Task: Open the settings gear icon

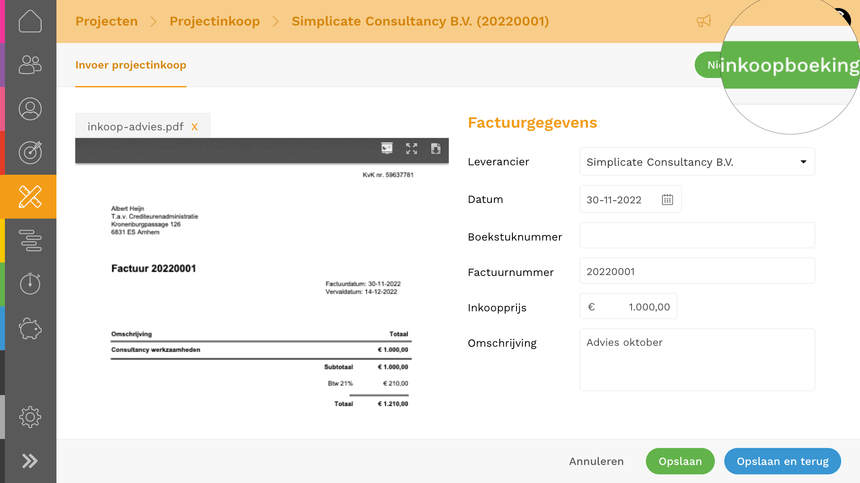Action: pos(30,417)
